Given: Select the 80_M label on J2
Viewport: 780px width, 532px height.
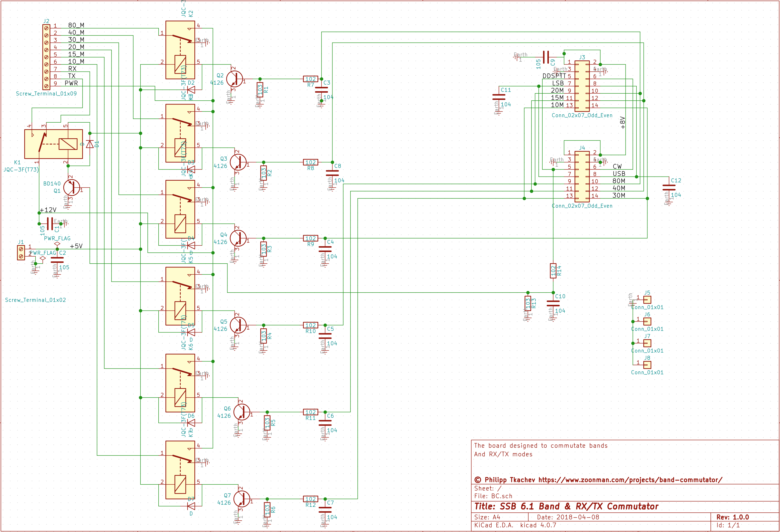Looking at the screenshot, I should pos(76,25).
